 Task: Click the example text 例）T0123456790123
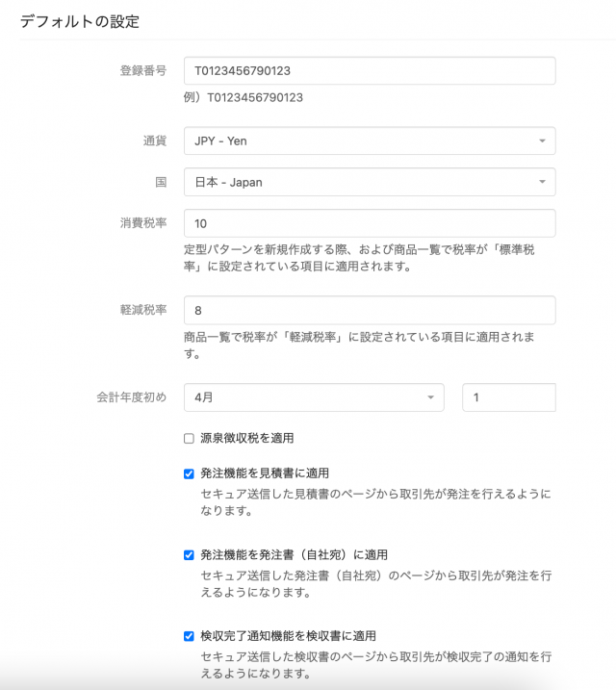[x=244, y=98]
